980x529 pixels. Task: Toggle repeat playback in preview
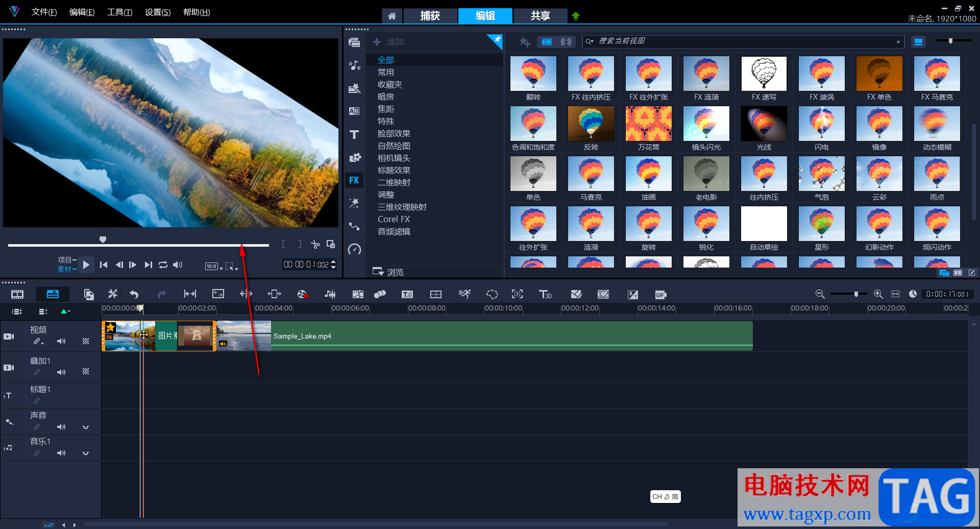coord(163,264)
